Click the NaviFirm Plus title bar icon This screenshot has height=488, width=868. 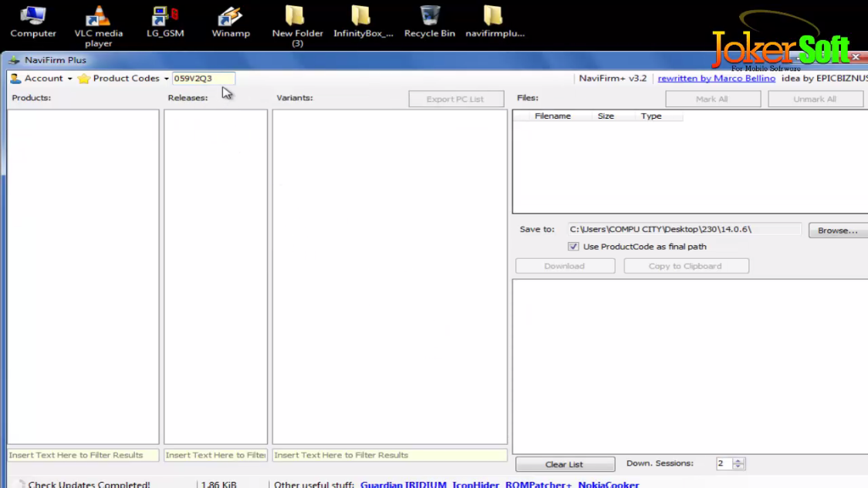click(14, 60)
